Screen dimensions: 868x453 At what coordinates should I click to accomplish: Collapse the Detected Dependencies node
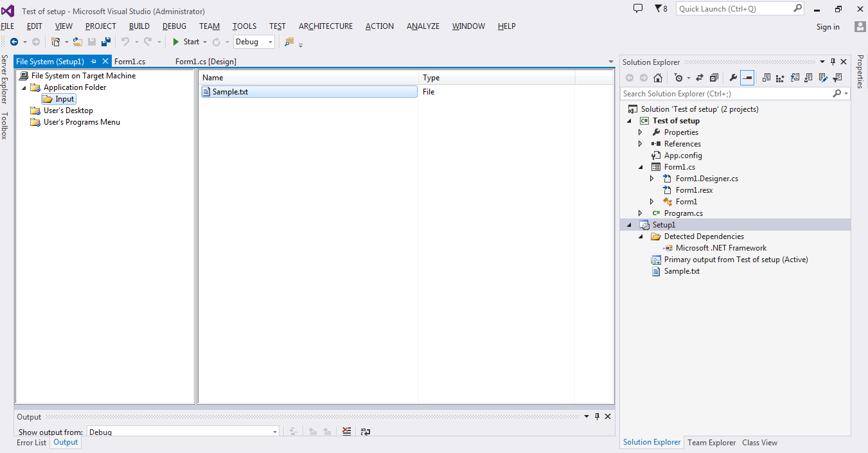coord(640,236)
